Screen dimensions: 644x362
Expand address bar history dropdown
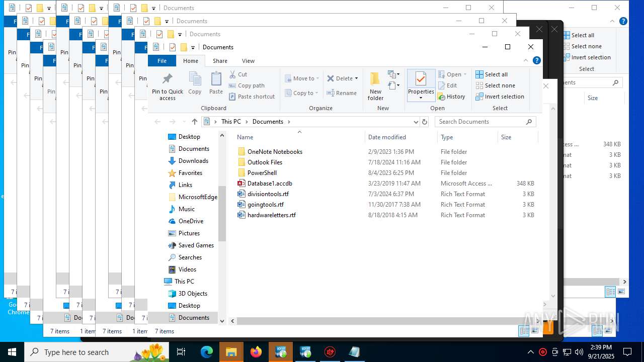pos(416,122)
